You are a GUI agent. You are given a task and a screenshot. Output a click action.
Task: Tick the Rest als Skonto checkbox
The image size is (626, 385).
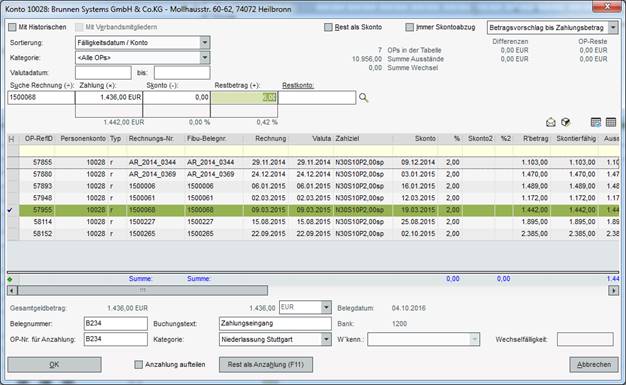tap(328, 27)
